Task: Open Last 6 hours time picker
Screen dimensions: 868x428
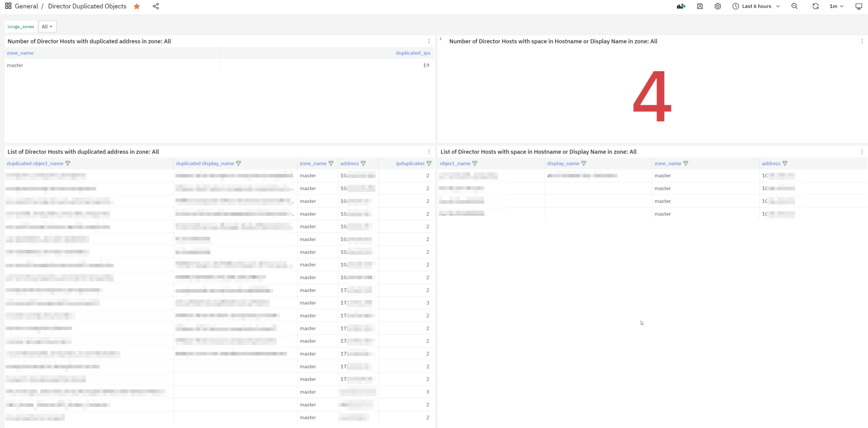Action: click(x=756, y=6)
